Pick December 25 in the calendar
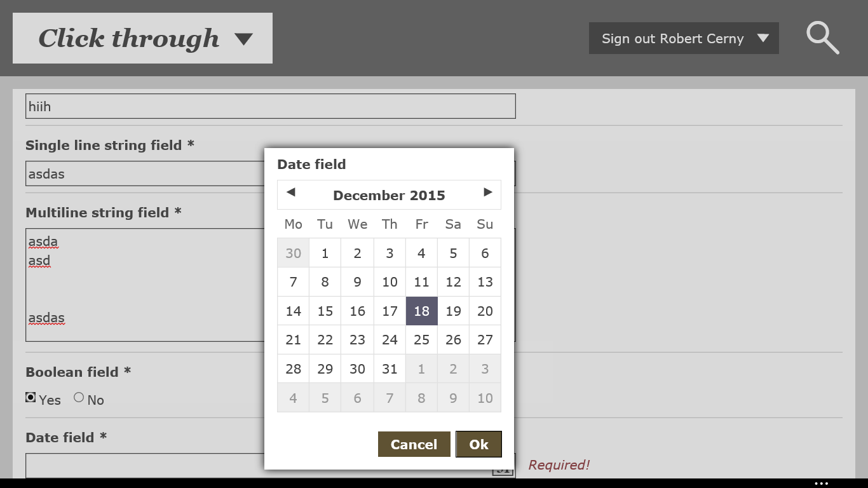This screenshot has width=868, height=488. tap(421, 340)
